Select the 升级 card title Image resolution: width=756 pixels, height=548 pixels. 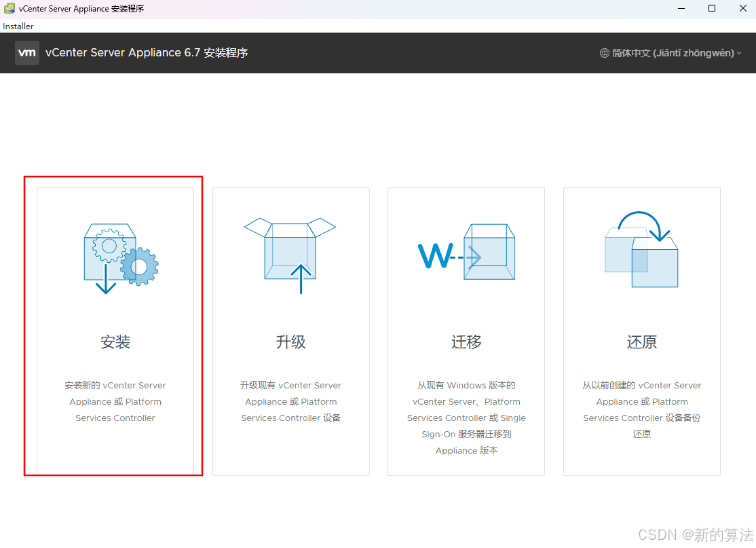[x=290, y=342]
